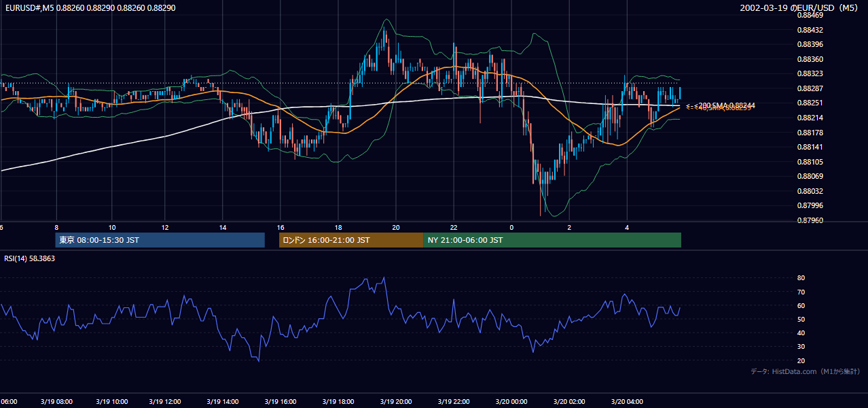Screen dimensions: 868x408
Task: Select the NY 21:00-06:00 JST session bar
Action: 552,240
